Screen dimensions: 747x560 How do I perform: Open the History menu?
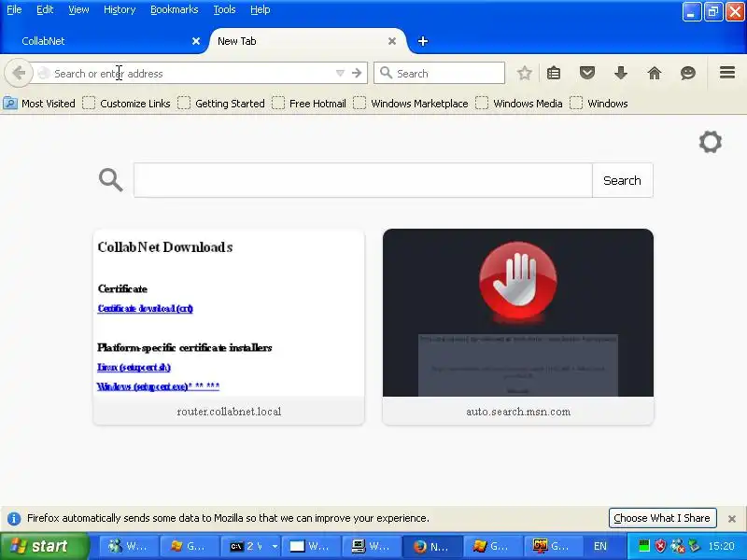point(120,9)
